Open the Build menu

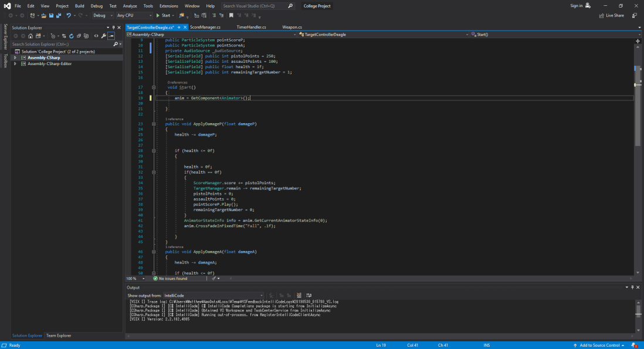click(x=79, y=6)
